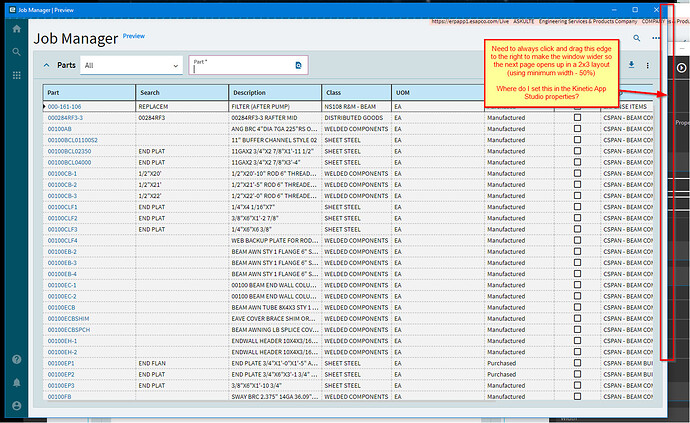Open the apps grid menu in the sidebar

[17, 75]
